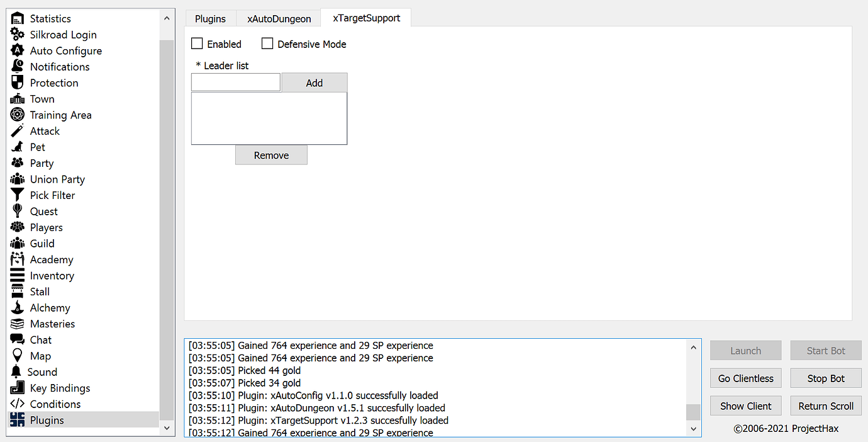Select the Pet icon in sidebar
This screenshot has height=442, width=868.
(37, 147)
